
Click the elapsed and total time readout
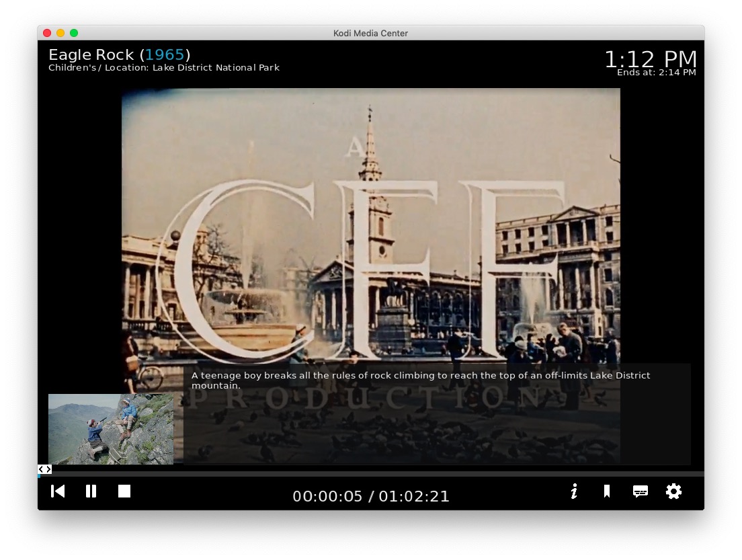371,496
